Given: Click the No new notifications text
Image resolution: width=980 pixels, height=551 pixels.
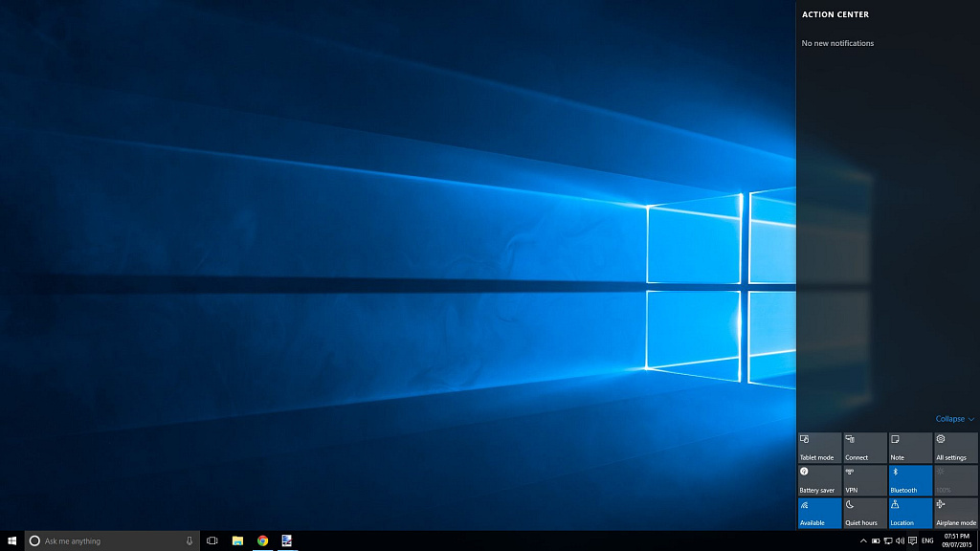Looking at the screenshot, I should pos(837,43).
